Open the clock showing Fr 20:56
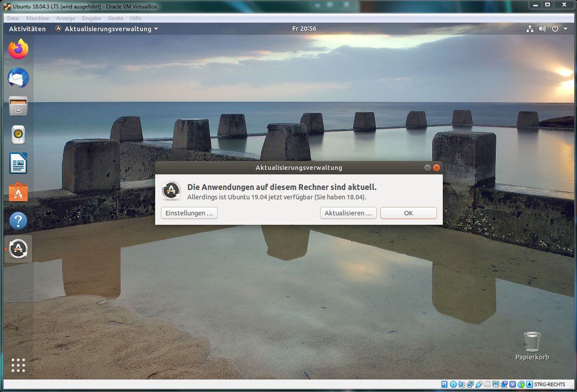The width and height of the screenshot is (577, 392). tap(304, 29)
